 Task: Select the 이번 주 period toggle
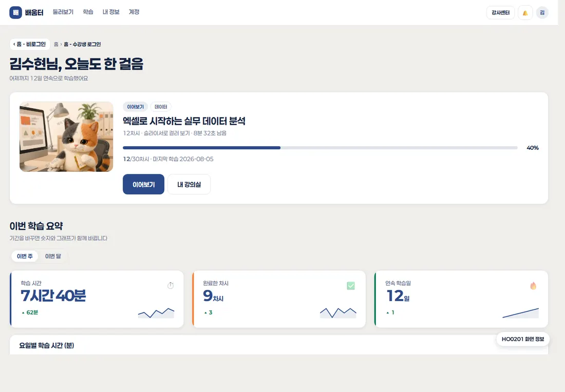point(25,256)
